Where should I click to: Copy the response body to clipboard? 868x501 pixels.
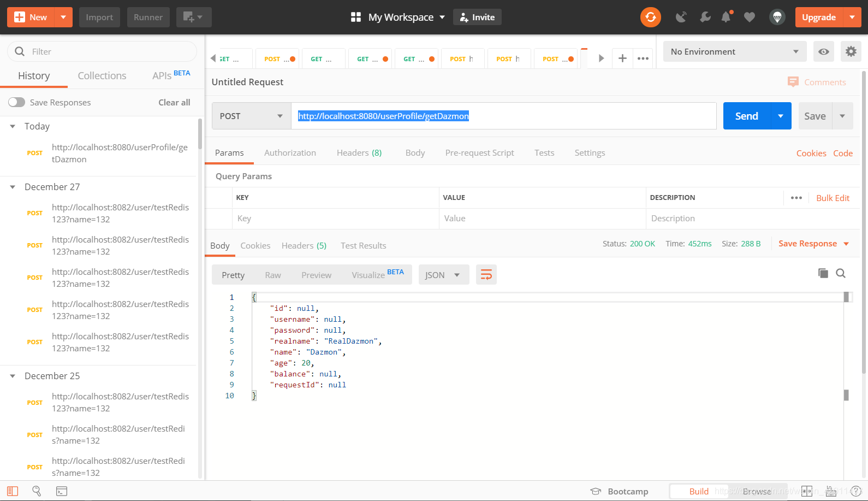[823, 273]
